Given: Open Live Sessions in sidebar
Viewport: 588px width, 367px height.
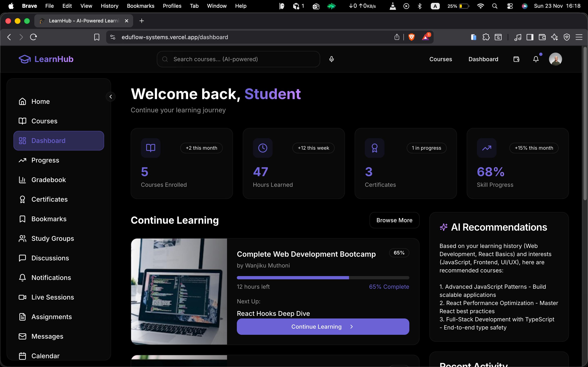Looking at the screenshot, I should tap(52, 297).
